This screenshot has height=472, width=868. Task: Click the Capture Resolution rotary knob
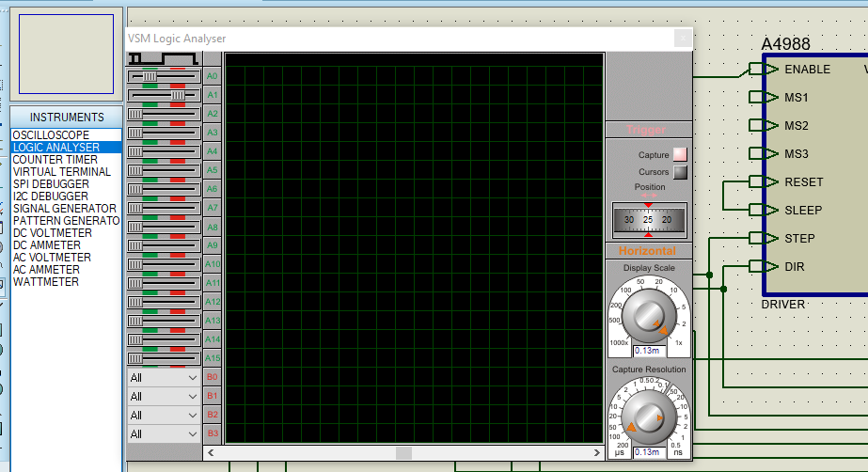(x=649, y=417)
